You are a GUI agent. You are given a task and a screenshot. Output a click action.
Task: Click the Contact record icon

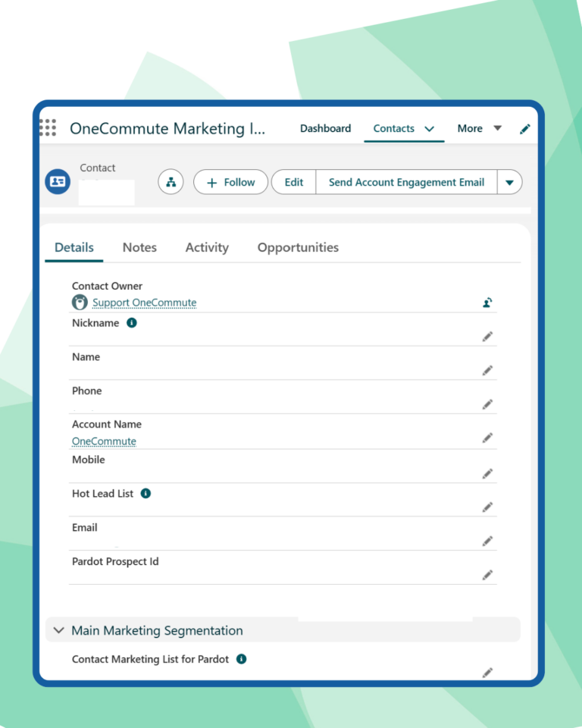pos(58,181)
